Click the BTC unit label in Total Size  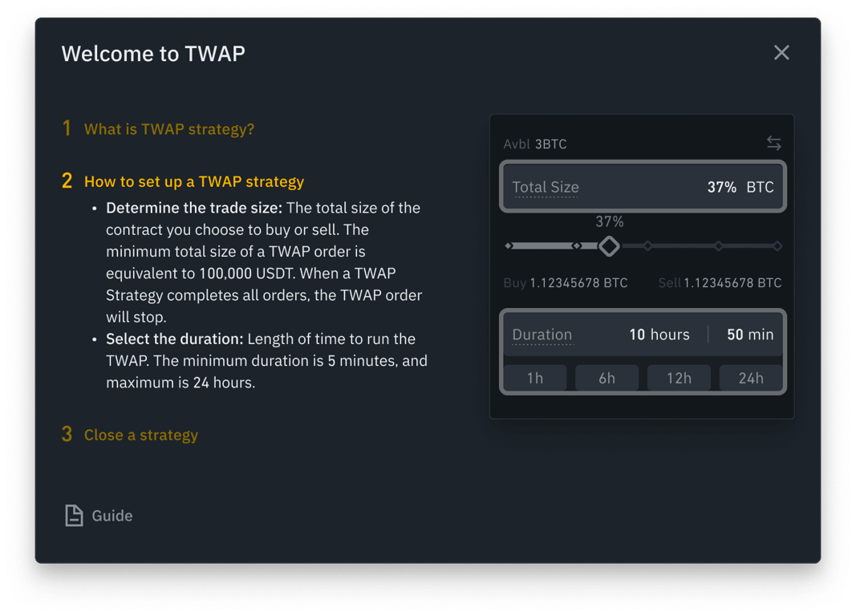click(762, 186)
